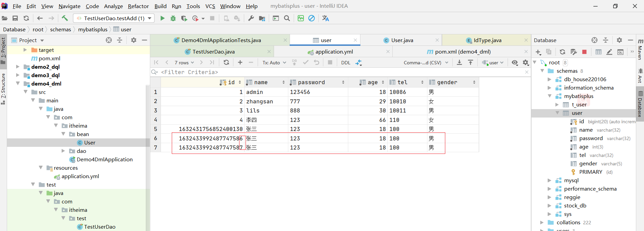
Task: Add new data source in Database panel
Action: 538,52
